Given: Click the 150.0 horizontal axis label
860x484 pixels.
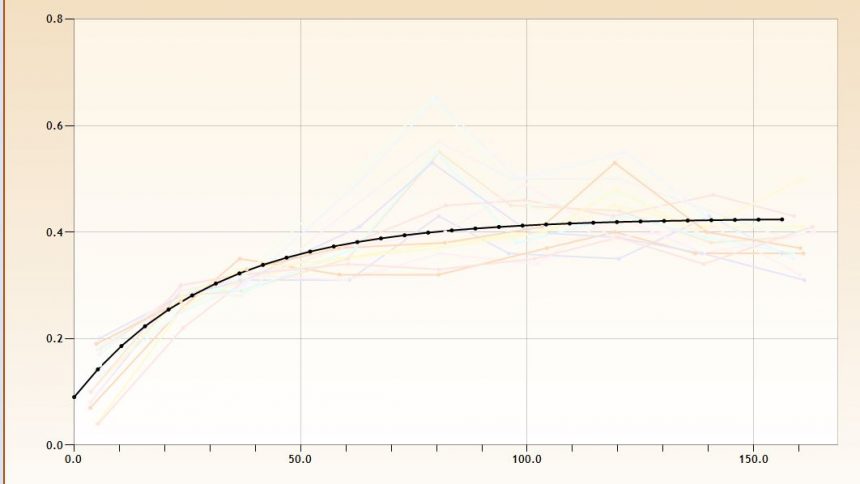Looking at the screenshot, I should pyautogui.click(x=752, y=461).
